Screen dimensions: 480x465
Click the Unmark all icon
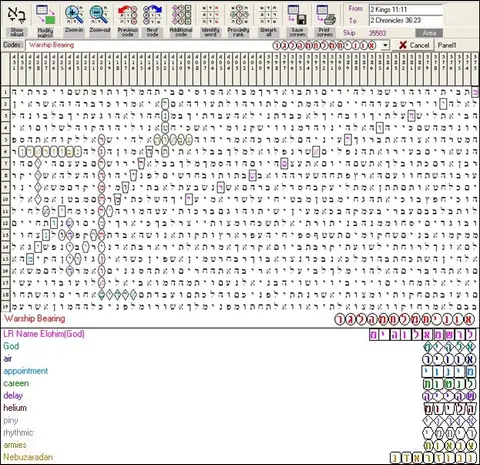pyautogui.click(x=268, y=15)
